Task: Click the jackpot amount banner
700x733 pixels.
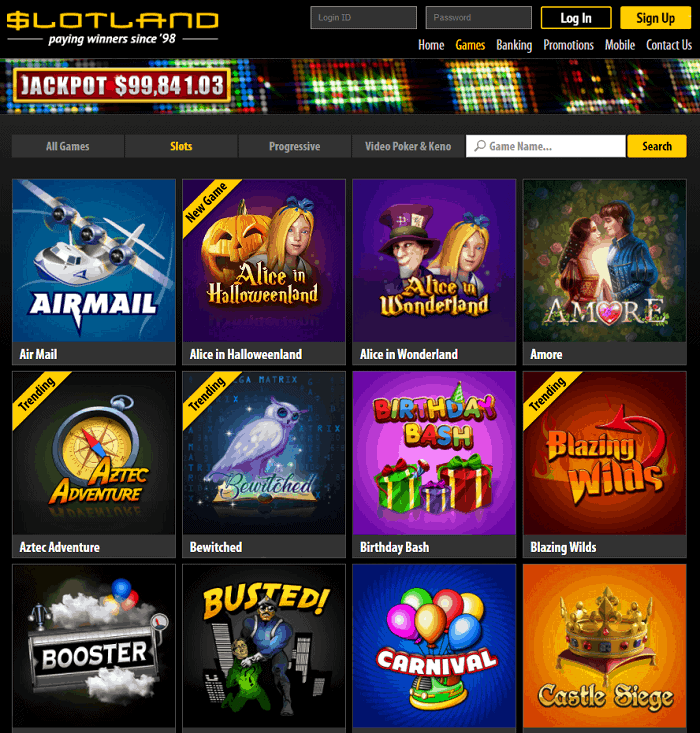Action: coord(122,85)
